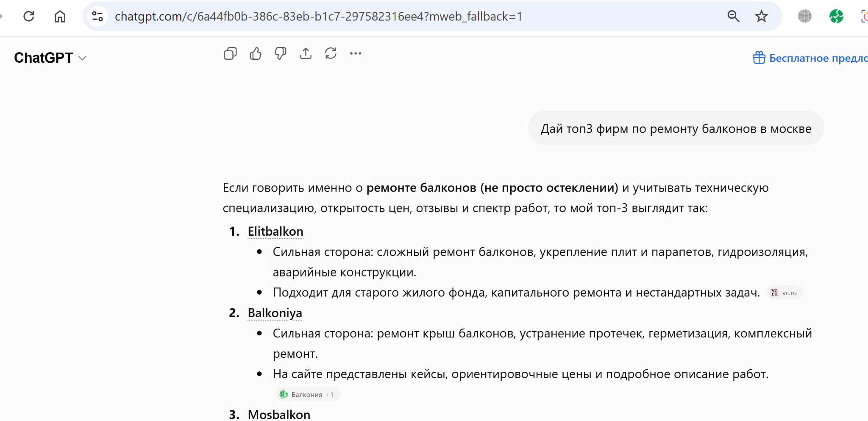Screen dimensions: 868x421
Task: Give thumbs down to response
Action: (281, 53)
